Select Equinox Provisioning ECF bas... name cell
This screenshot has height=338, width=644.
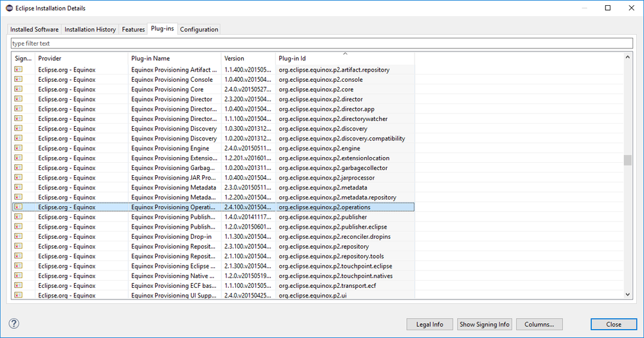point(174,286)
